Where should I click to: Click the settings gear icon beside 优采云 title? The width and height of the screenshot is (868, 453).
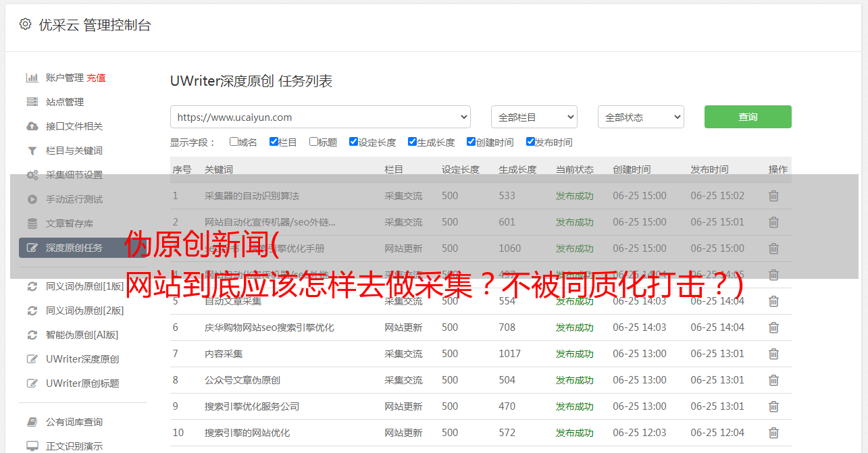[x=25, y=24]
